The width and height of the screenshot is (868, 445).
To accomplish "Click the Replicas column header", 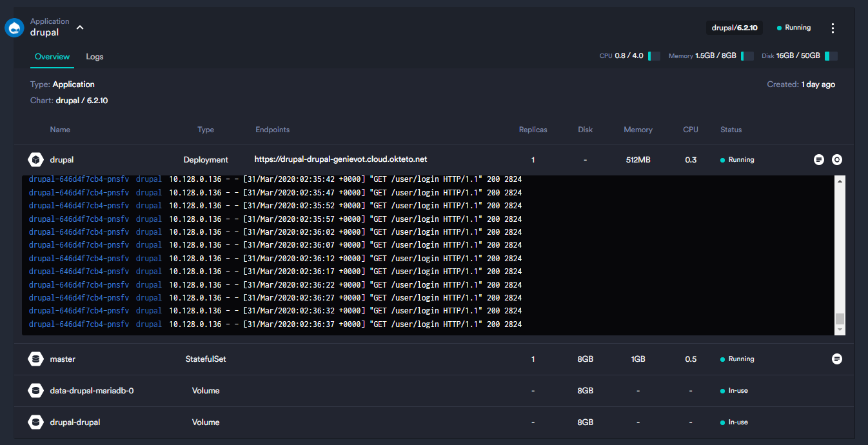I will [x=533, y=130].
